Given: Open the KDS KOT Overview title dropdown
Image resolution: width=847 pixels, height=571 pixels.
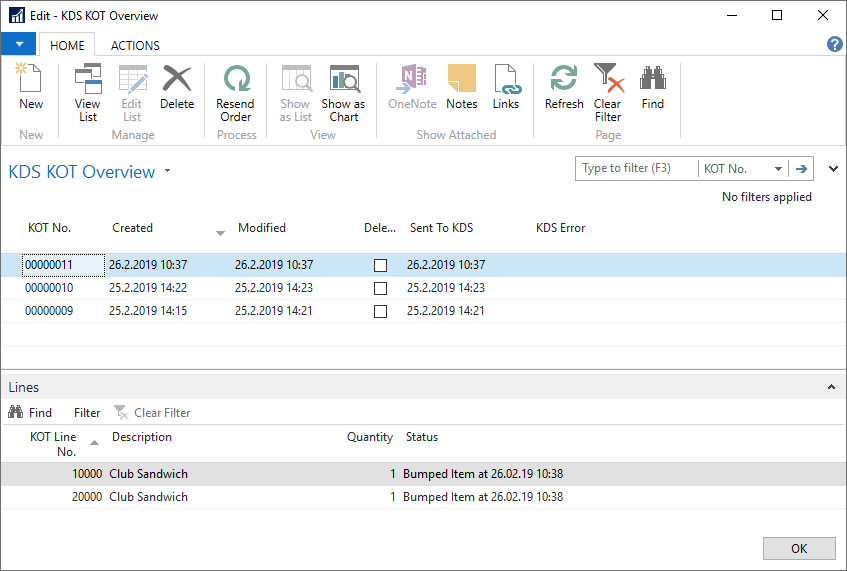Looking at the screenshot, I should [x=168, y=171].
